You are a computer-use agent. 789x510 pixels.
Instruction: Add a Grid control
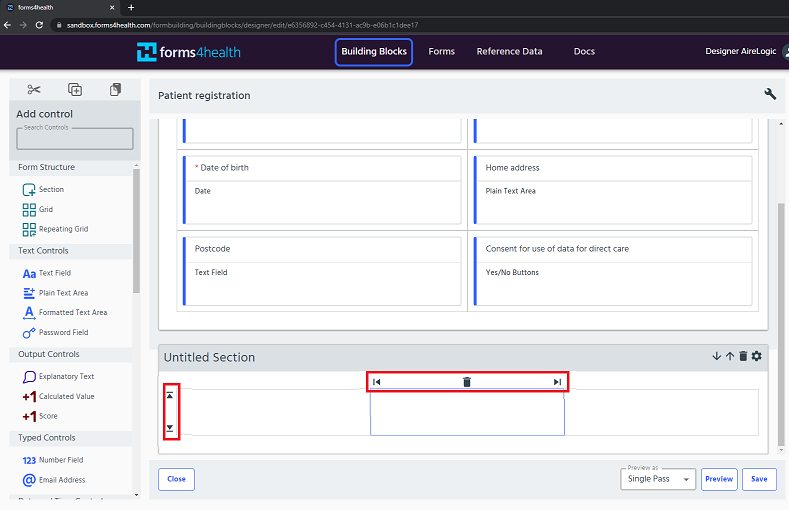[x=38, y=209]
